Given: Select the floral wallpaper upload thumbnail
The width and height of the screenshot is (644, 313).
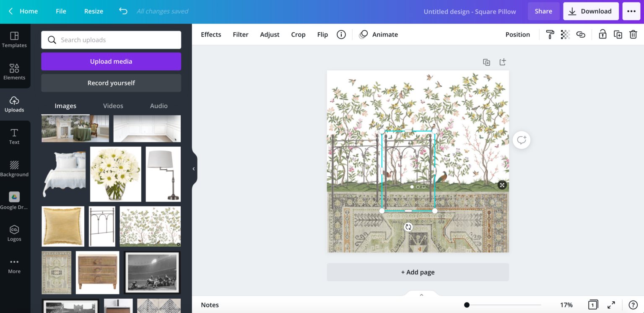Looking at the screenshot, I should (150, 226).
